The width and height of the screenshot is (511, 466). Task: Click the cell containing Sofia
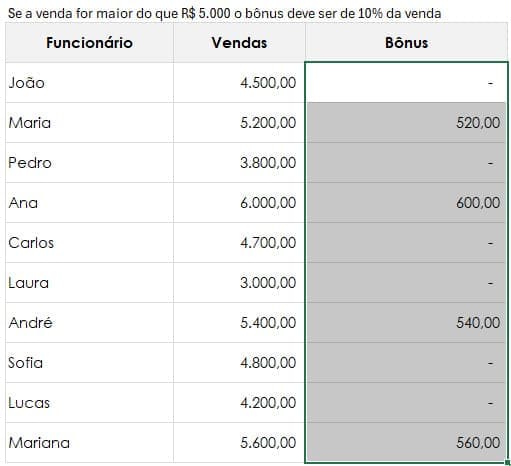[89, 363]
